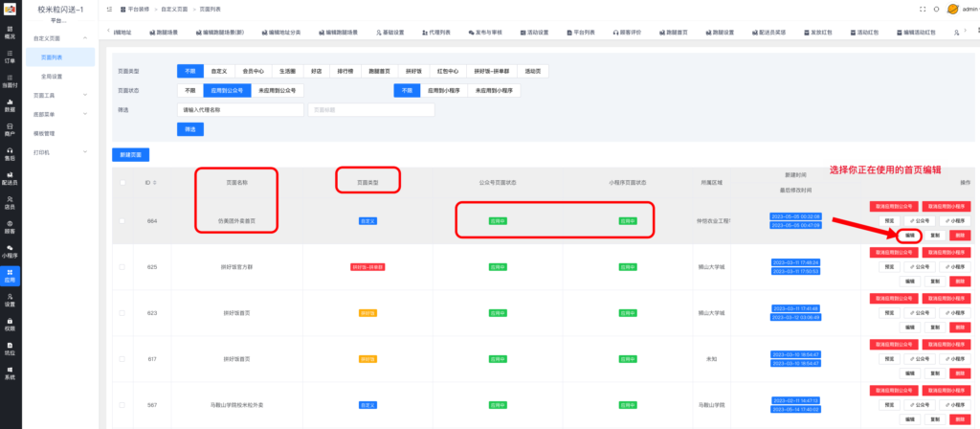Collapse the sidebar with the menu fold icon
The height and width of the screenshot is (429, 980).
[111, 9]
